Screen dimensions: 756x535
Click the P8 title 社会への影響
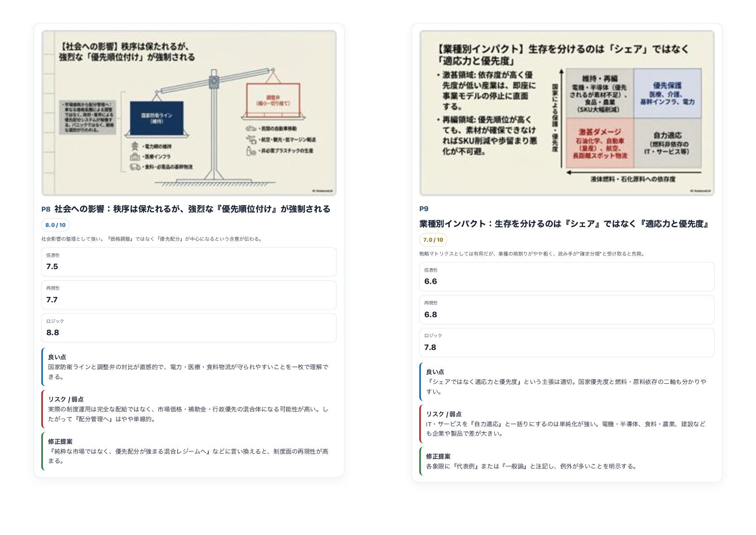192,209
